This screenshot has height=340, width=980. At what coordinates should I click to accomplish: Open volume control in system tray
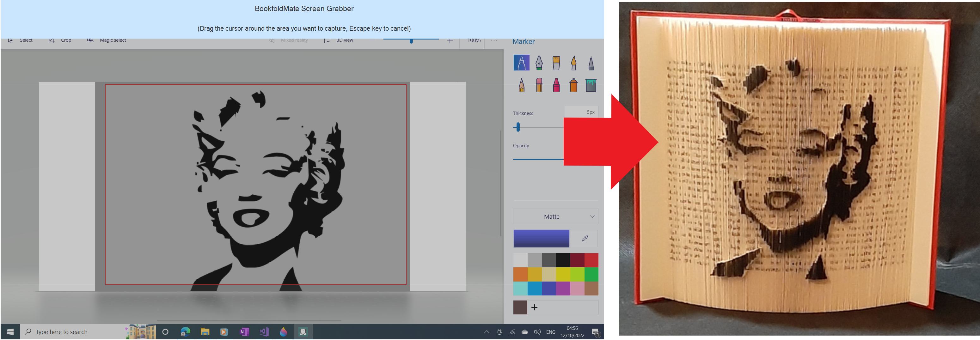pyautogui.click(x=537, y=332)
